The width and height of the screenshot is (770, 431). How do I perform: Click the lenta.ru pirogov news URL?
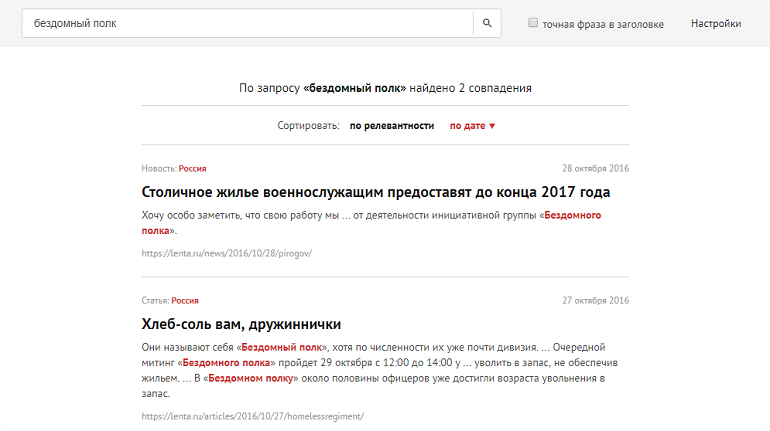(x=227, y=253)
